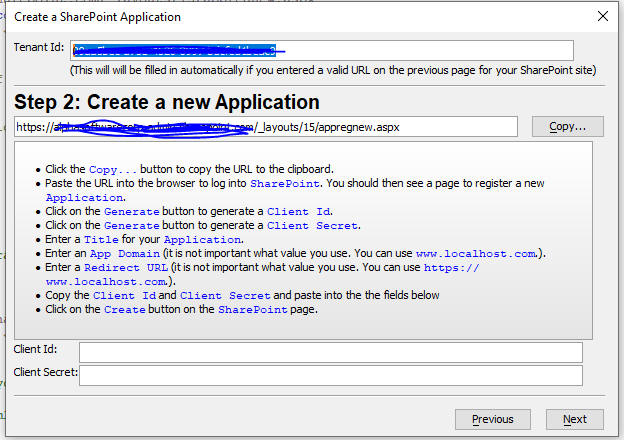Go back with the Previous button
Image resolution: width=624 pixels, height=440 pixels.
(x=493, y=419)
